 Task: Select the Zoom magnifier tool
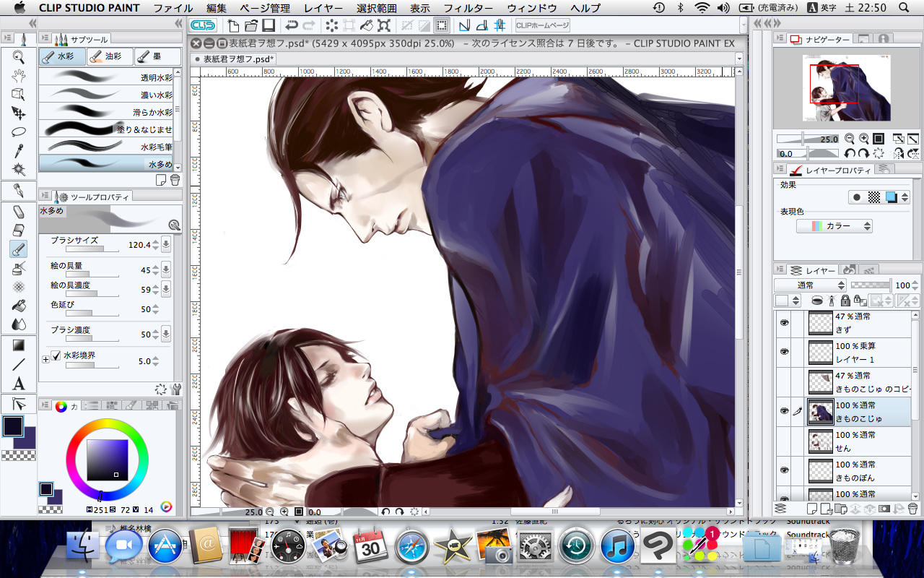tap(19, 57)
